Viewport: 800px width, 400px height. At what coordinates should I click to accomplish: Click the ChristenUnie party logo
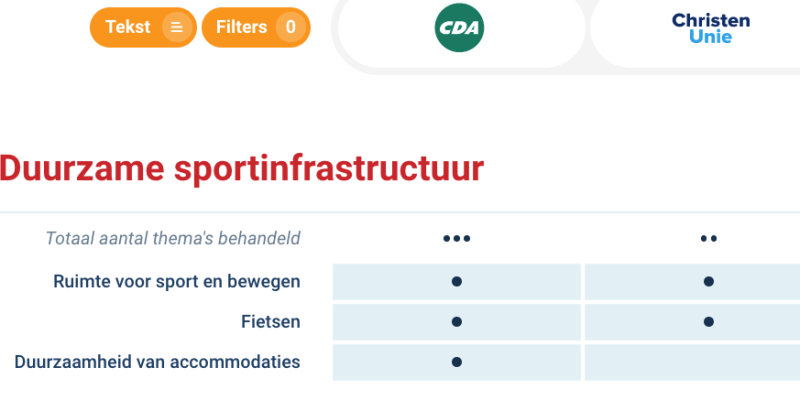coord(711,28)
